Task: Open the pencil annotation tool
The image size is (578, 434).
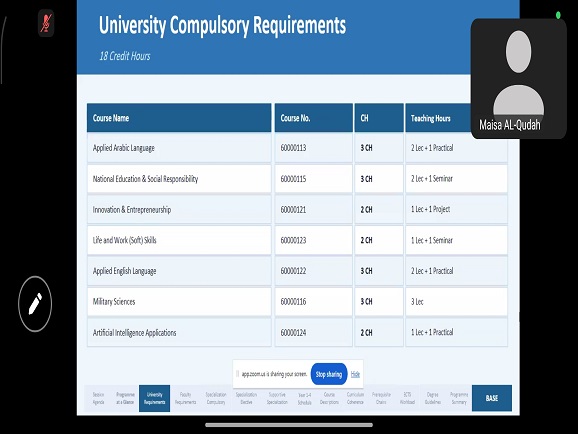Action: [35, 304]
